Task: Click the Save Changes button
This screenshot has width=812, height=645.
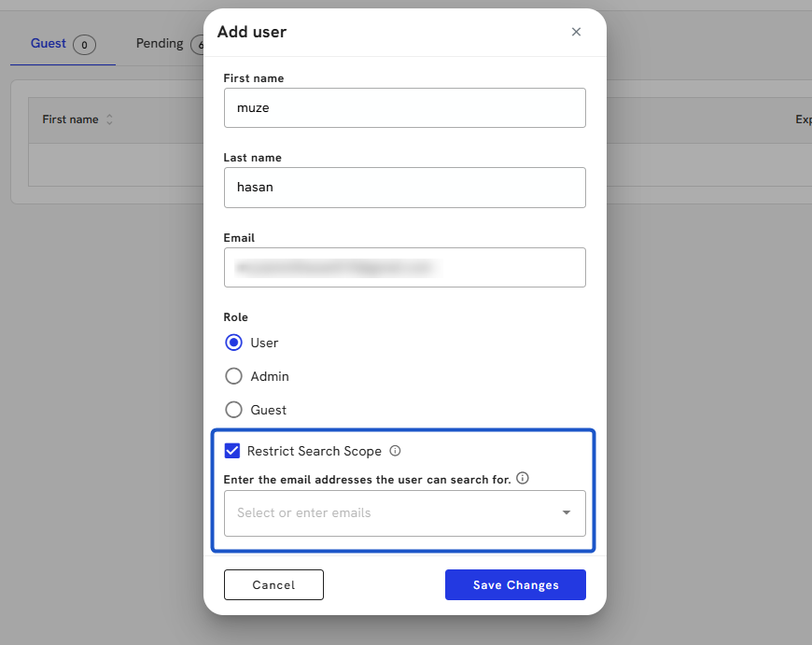Action: [x=515, y=585]
